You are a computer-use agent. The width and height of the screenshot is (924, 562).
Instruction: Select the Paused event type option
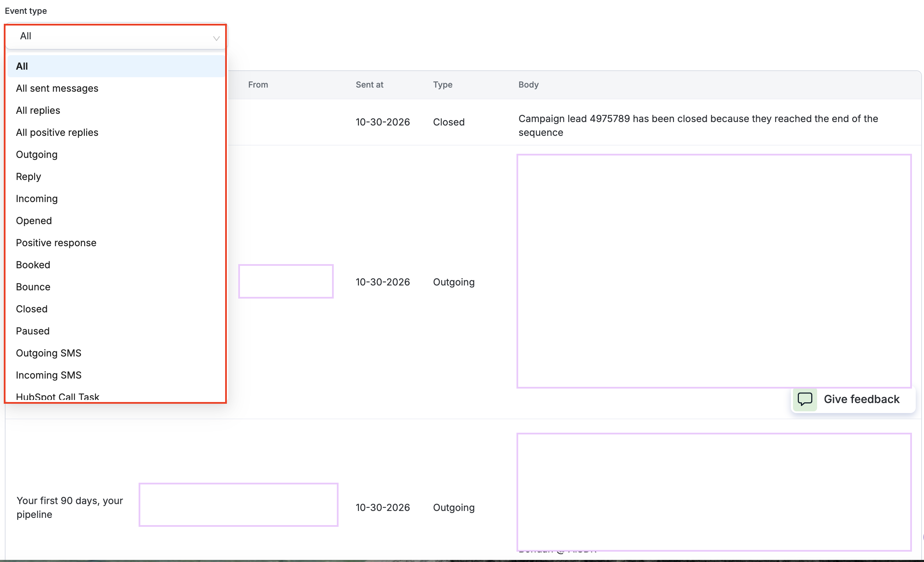click(x=116, y=331)
